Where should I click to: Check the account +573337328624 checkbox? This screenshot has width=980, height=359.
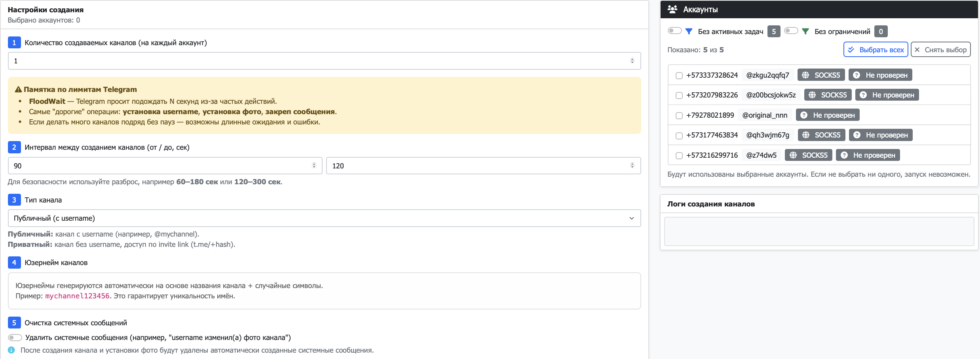click(679, 76)
